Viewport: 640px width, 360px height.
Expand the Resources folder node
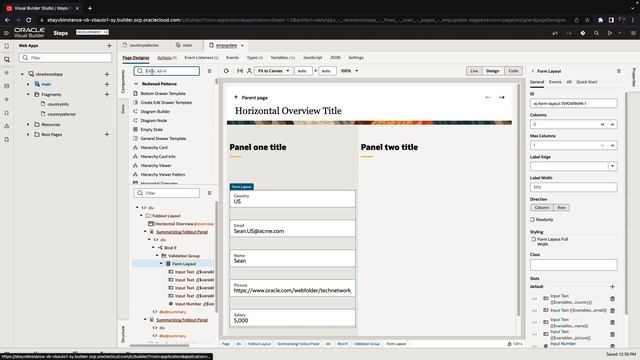[28, 124]
